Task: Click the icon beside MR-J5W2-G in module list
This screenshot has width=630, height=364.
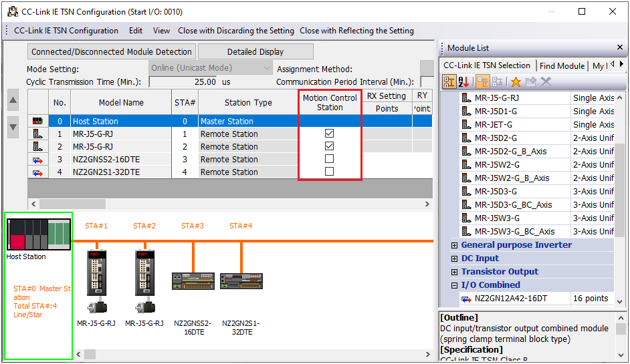Action: [466, 164]
